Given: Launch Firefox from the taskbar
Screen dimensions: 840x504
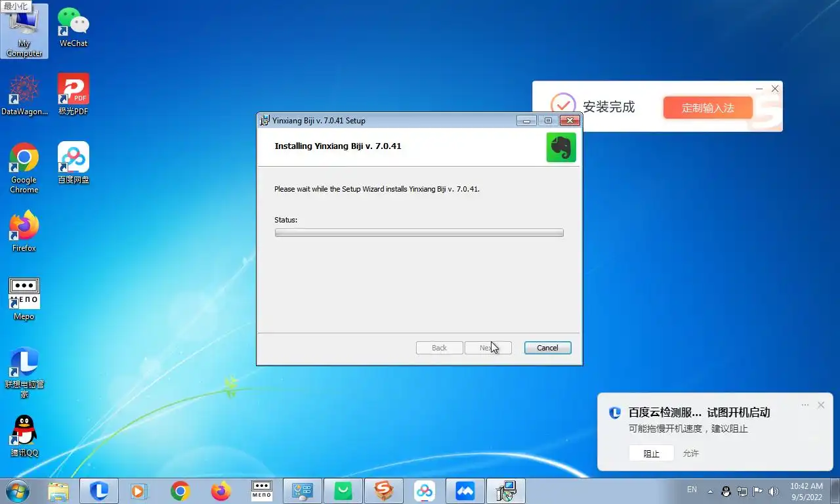Looking at the screenshot, I should pyautogui.click(x=221, y=491).
